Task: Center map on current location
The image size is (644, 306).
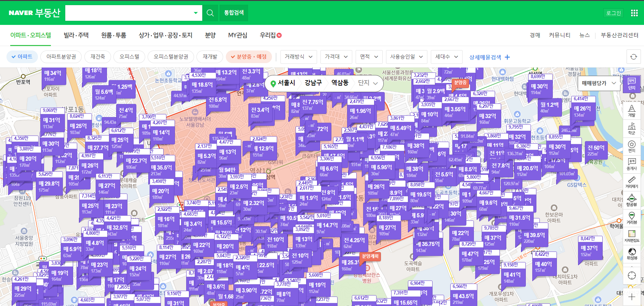Action: 632,276
